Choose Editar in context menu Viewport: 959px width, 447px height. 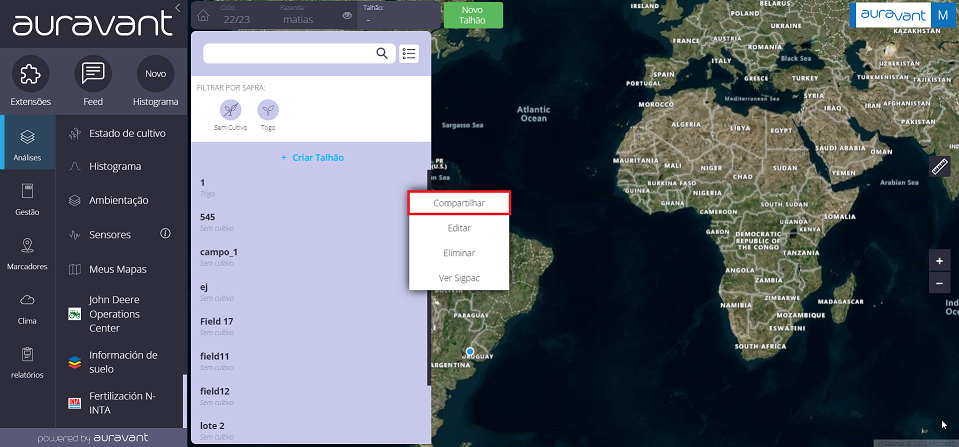click(459, 227)
